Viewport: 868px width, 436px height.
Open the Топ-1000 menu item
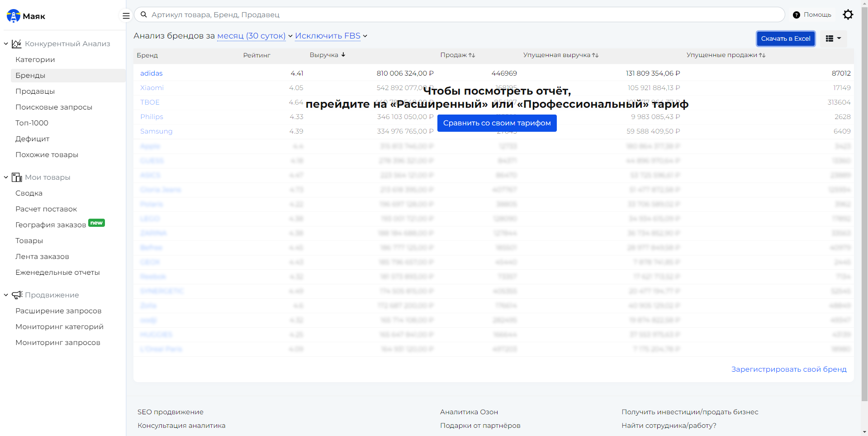(x=32, y=123)
